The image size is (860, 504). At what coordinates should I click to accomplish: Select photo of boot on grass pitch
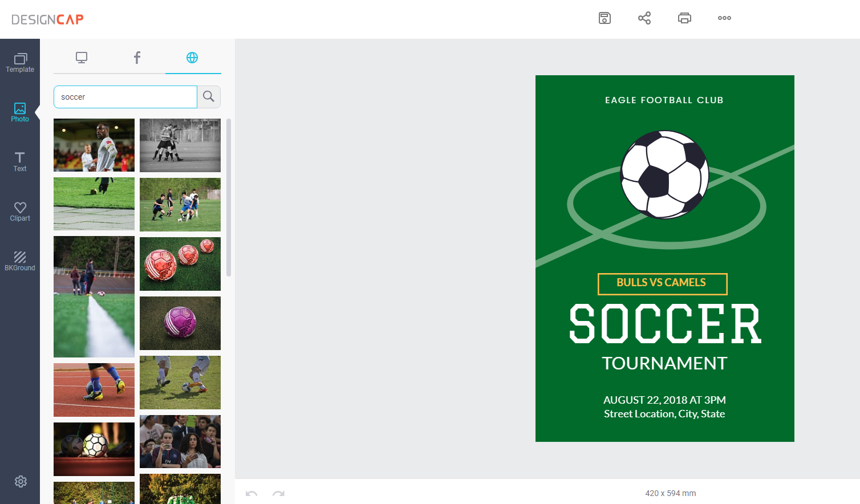tap(94, 204)
